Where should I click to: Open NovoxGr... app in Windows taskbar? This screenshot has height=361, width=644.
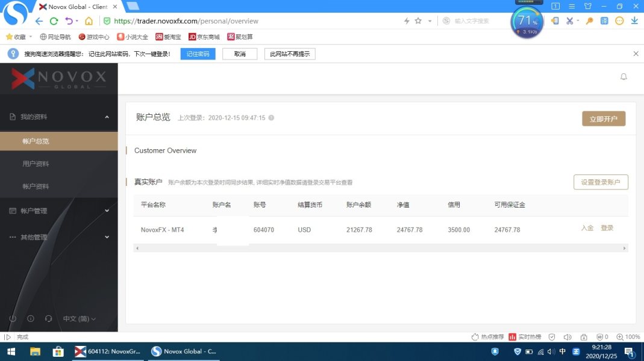107,351
